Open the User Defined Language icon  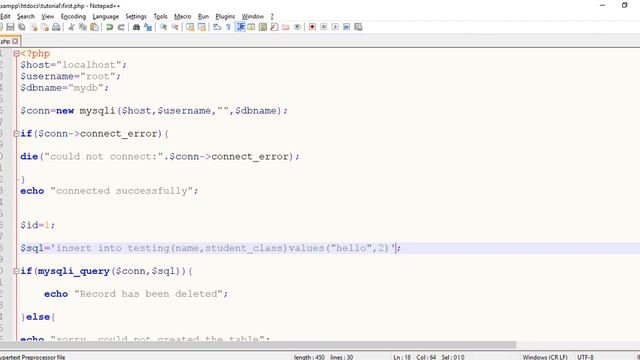point(251,27)
